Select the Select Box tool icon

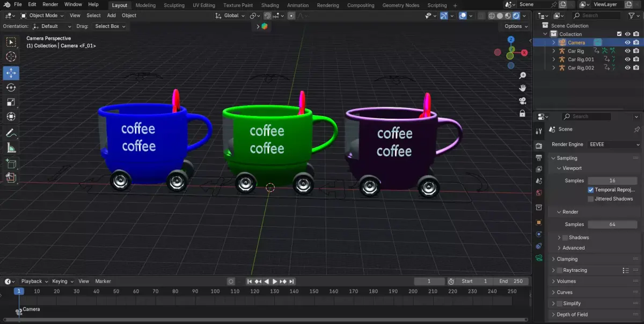point(11,42)
